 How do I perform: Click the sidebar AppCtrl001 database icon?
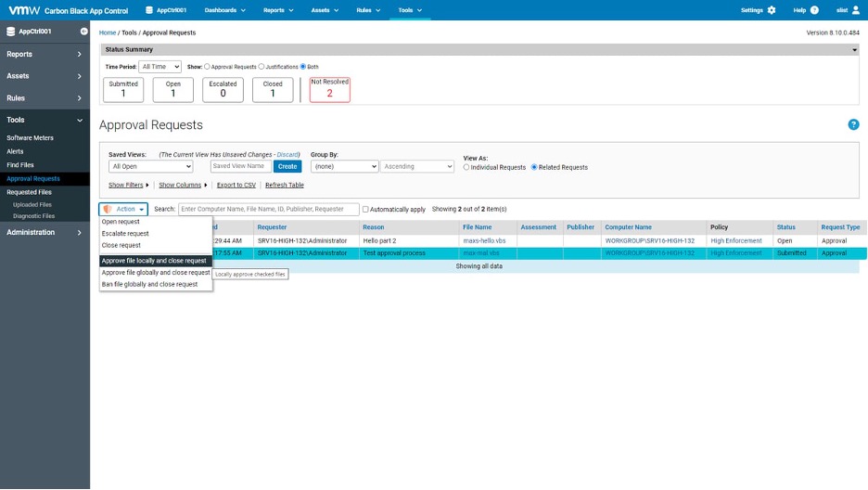(10, 32)
